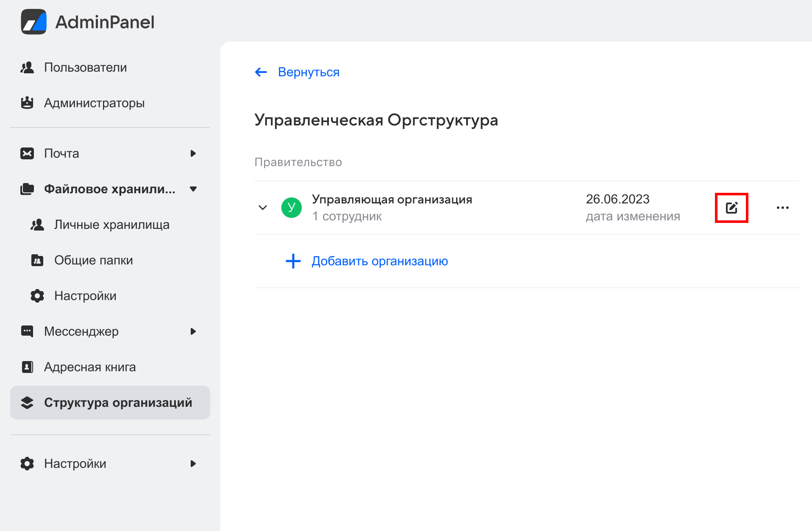
Task: Collapse the Файловое хранилище section arrow
Action: (193, 189)
